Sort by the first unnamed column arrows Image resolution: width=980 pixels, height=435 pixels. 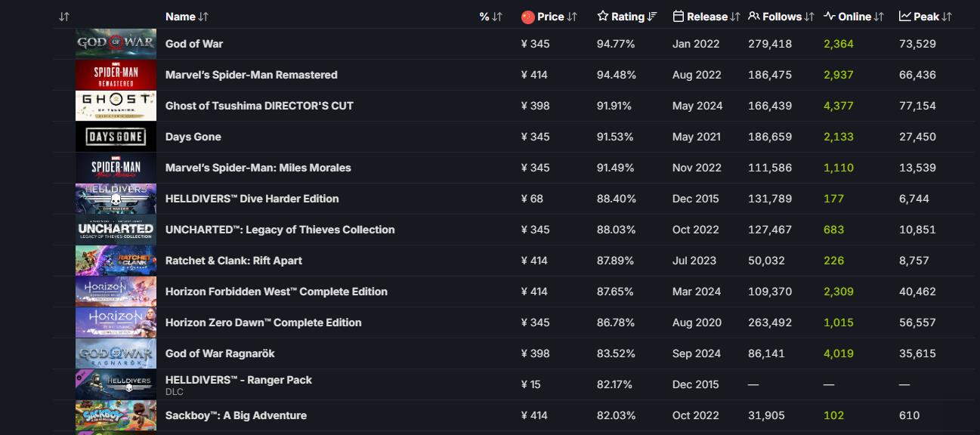pos(64,17)
